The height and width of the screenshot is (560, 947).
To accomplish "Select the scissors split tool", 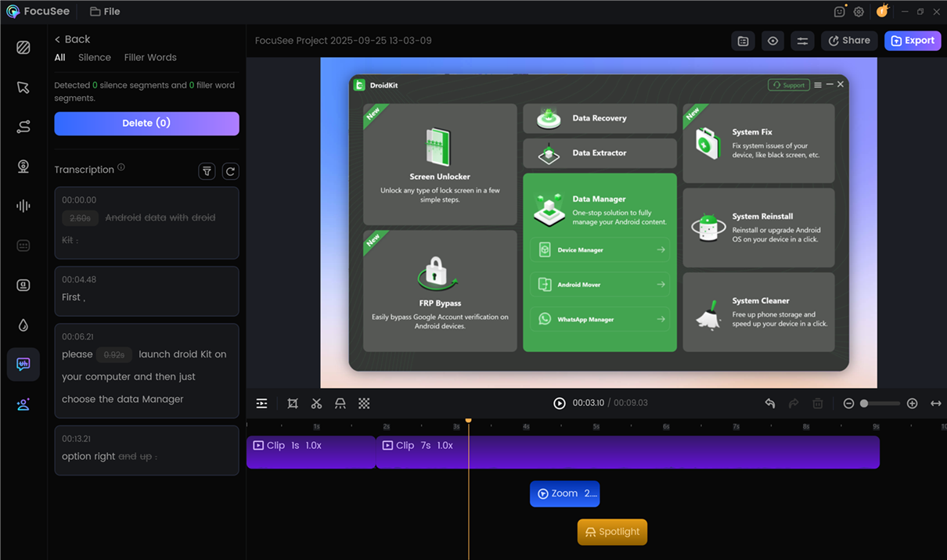I will 316,404.
